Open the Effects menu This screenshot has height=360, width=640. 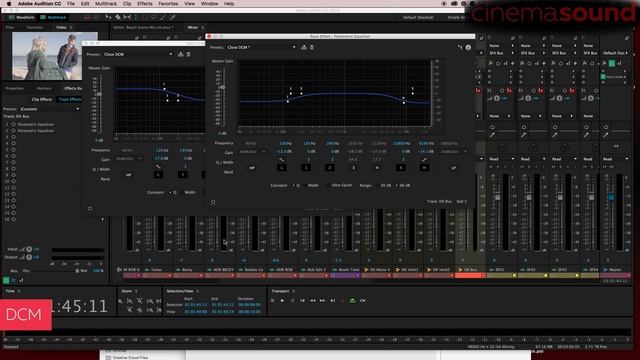pos(144,4)
